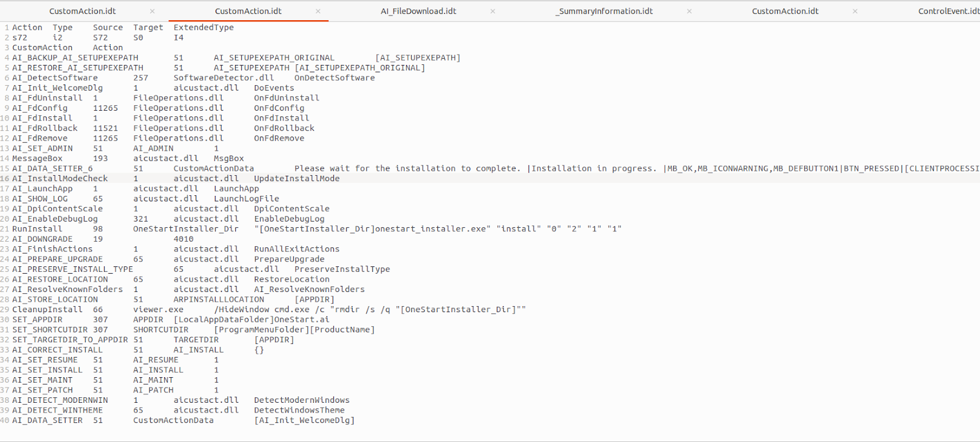Close the _SummaryInformation.idt tab
Image resolution: width=980 pixels, height=442 pixels.
[689, 11]
